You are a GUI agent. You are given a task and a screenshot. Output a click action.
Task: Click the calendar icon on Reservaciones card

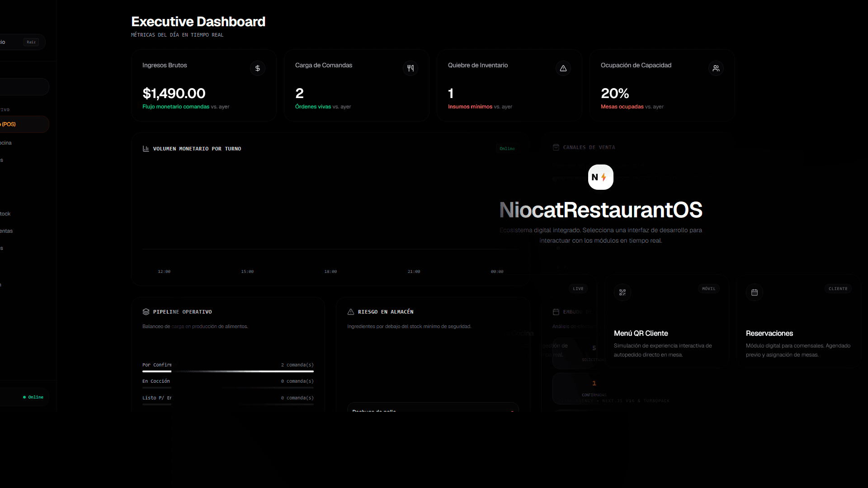(x=755, y=292)
